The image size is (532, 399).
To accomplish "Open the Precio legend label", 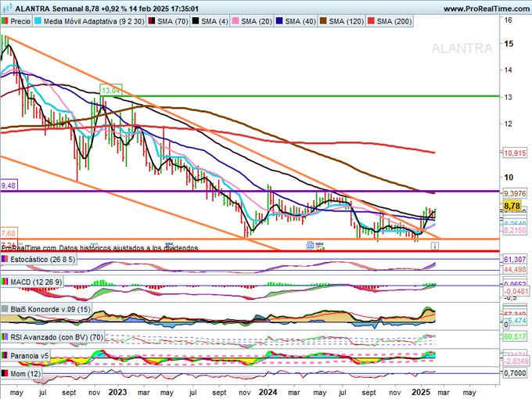I will pos(20,21).
